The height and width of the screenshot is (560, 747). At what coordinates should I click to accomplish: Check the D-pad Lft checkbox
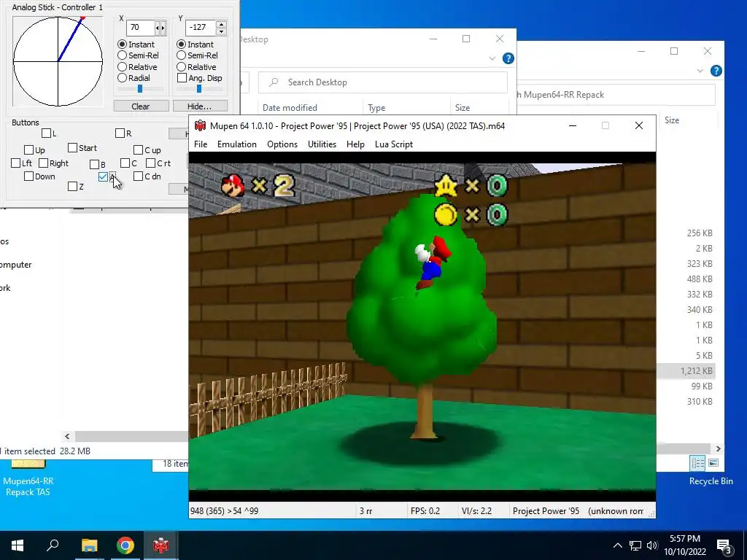[x=15, y=163]
